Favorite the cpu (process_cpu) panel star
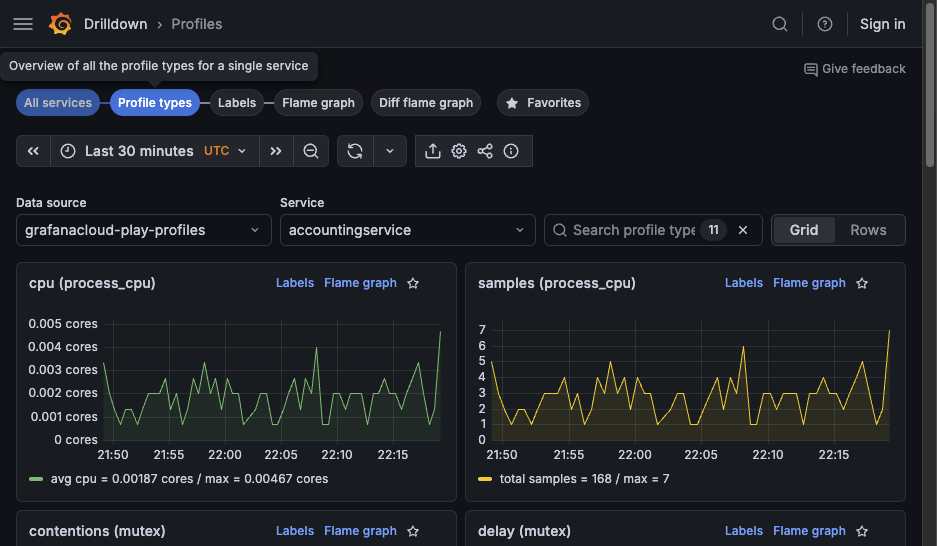This screenshot has width=937, height=546. (413, 283)
